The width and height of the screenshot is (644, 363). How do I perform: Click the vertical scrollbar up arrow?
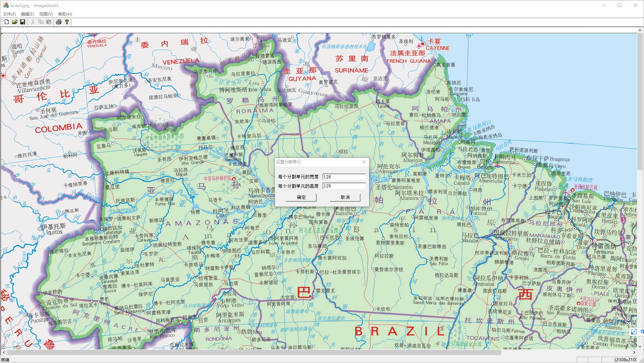640,30
